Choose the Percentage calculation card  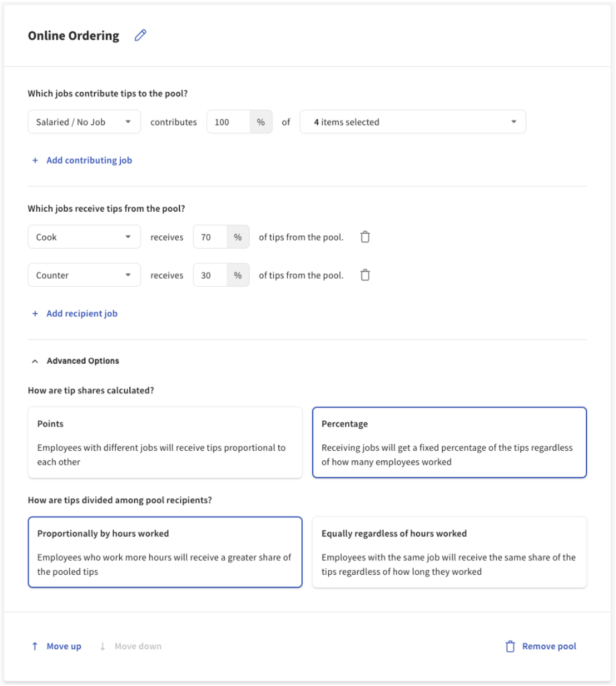[x=449, y=442]
